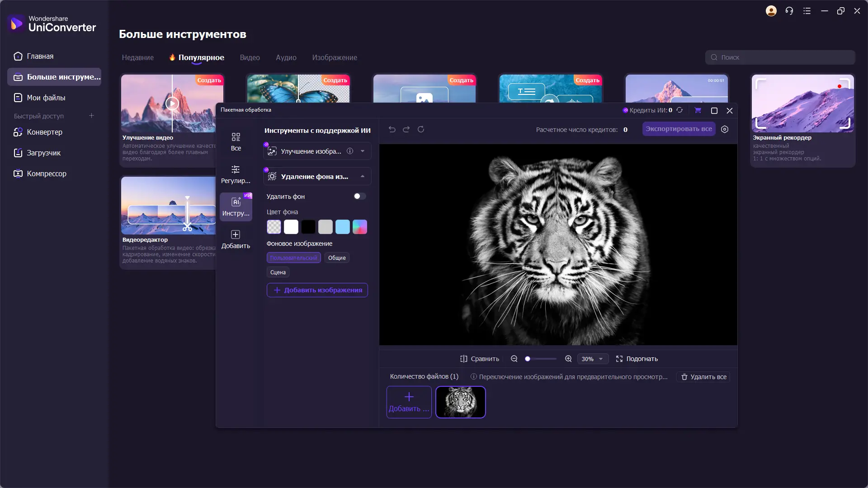This screenshot has height=488, width=868.
Task: Collapse the Удаление фона section
Action: [x=363, y=176]
